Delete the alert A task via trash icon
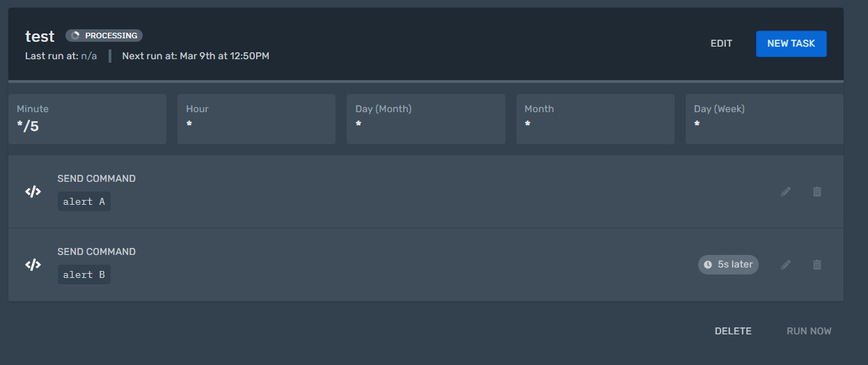Image resolution: width=868 pixels, height=365 pixels. (x=817, y=192)
